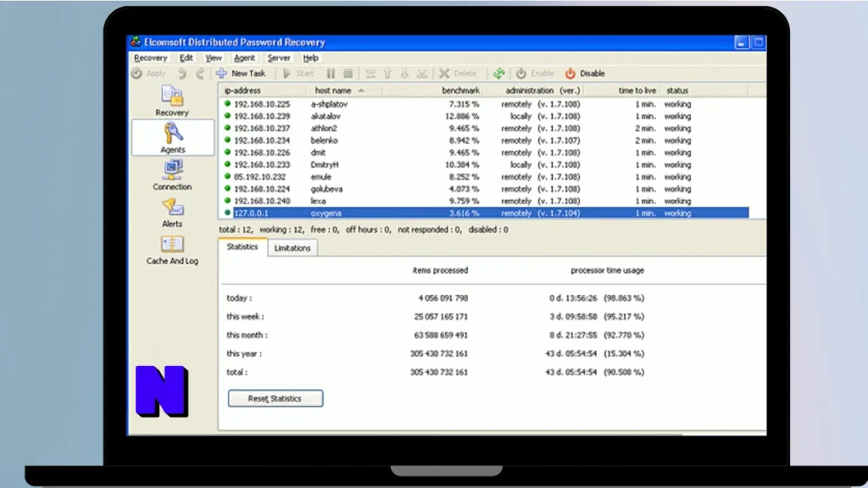
Task: Maximize the Elcomsoft window
Action: tap(759, 42)
